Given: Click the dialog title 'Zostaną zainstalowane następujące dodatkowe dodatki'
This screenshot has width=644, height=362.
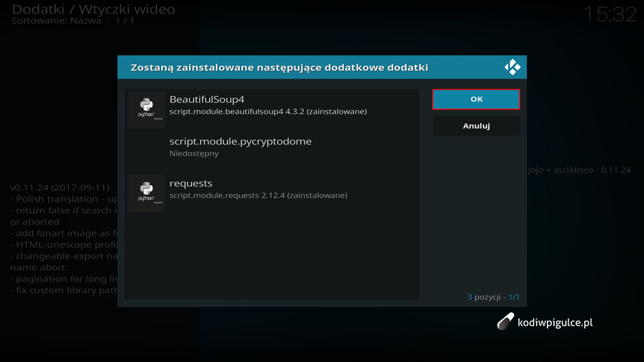Looking at the screenshot, I should coord(279,68).
